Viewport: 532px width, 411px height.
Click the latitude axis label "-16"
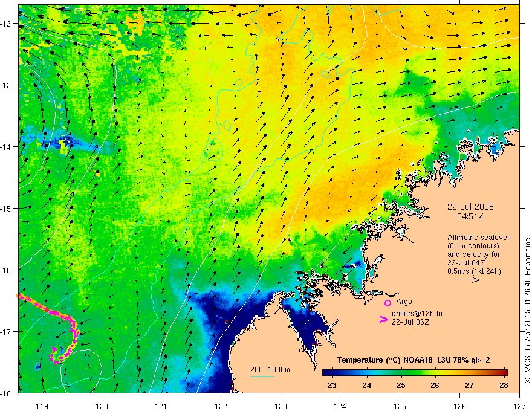click(x=6, y=270)
